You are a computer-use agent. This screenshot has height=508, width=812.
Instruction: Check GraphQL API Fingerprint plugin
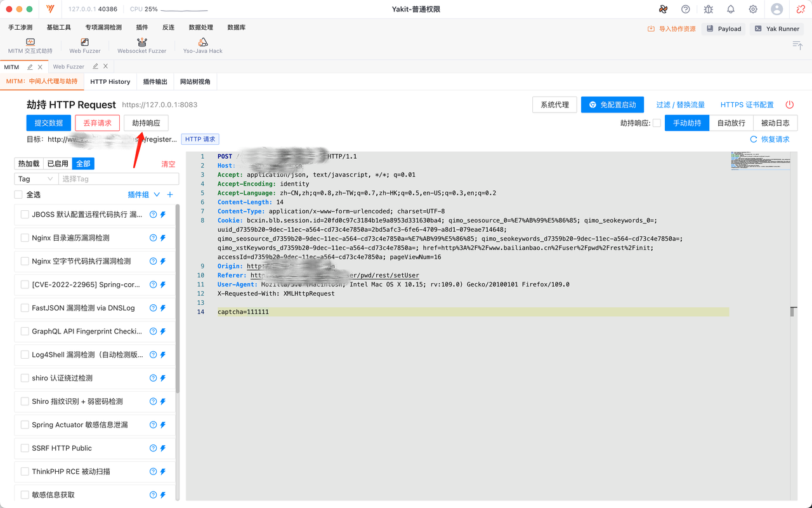coord(25,331)
